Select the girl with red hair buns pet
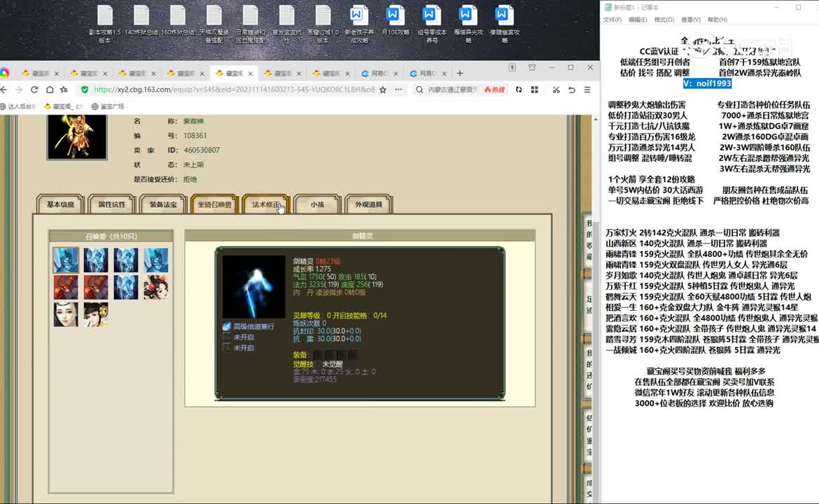Viewport: 819px width, 504px height. [155, 287]
